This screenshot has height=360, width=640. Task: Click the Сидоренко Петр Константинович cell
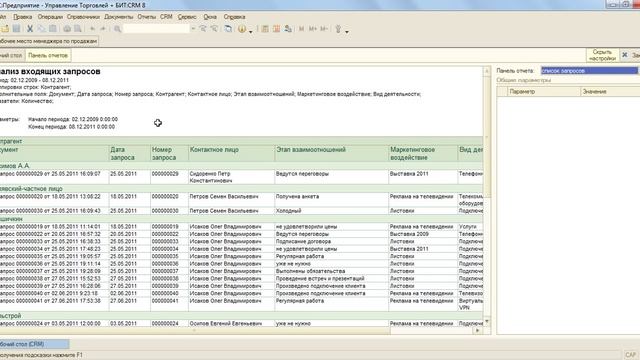[x=231, y=177]
